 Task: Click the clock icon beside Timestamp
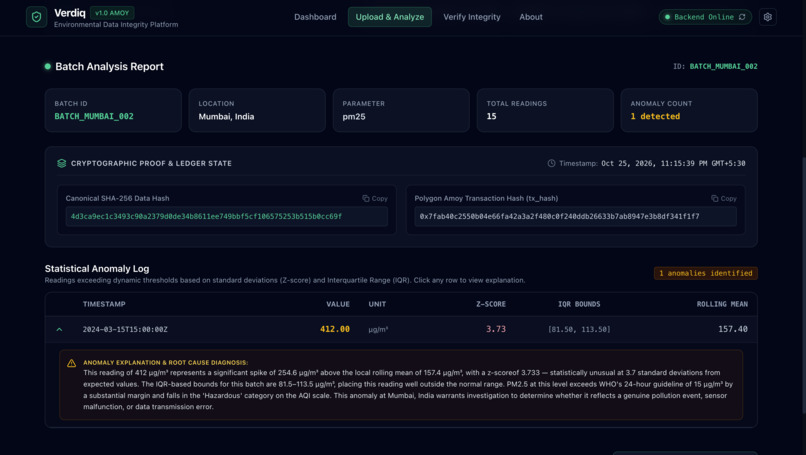point(551,163)
